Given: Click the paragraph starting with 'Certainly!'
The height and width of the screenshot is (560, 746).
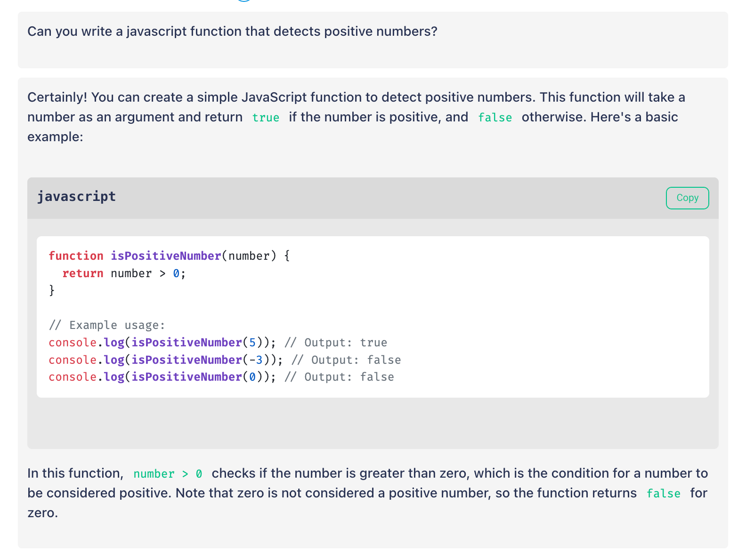Looking at the screenshot, I should (356, 117).
